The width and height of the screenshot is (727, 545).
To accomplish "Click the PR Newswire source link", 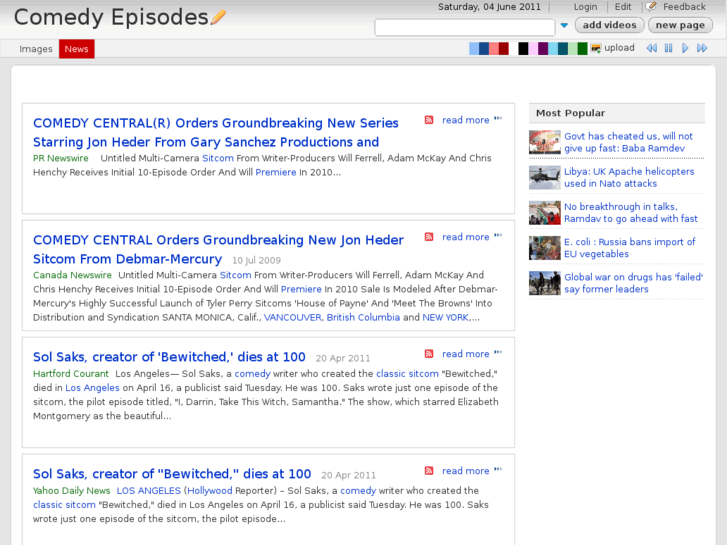I will pyautogui.click(x=61, y=158).
